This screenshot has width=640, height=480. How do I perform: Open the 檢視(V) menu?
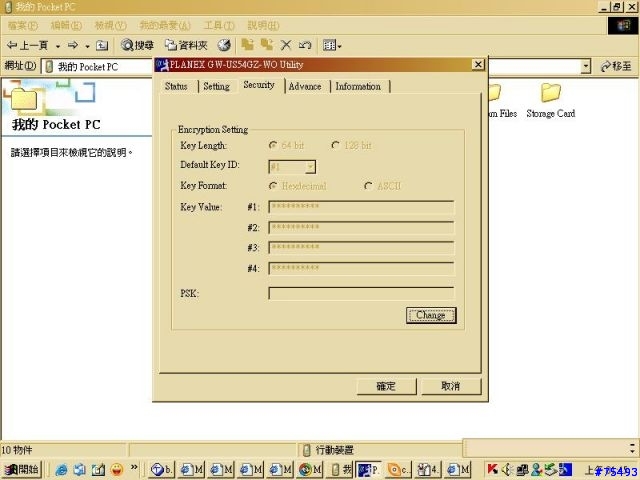coord(110,26)
